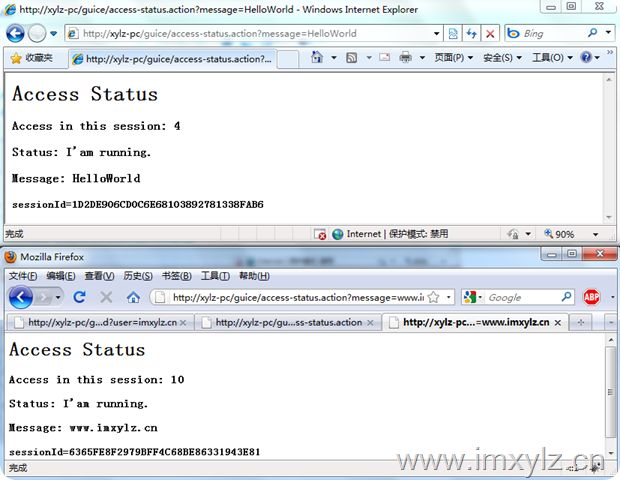Expand the IE address bar dropdown
Viewport: 620px width, 480px height.
coord(437,34)
